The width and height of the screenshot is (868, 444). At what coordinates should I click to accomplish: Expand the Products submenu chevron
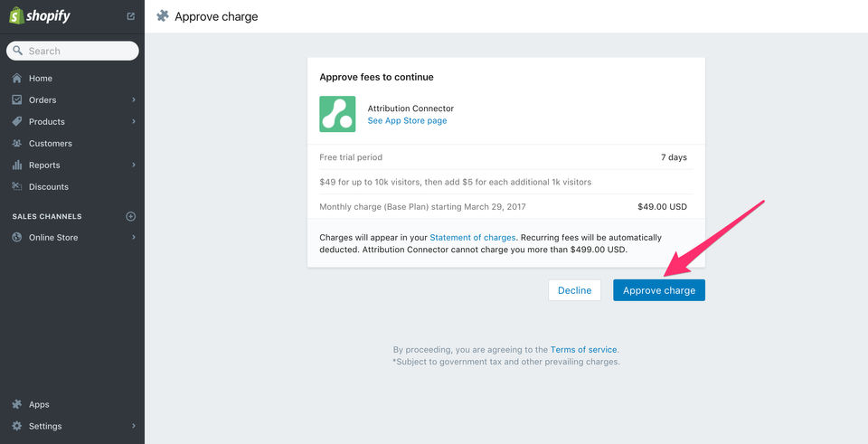point(133,122)
